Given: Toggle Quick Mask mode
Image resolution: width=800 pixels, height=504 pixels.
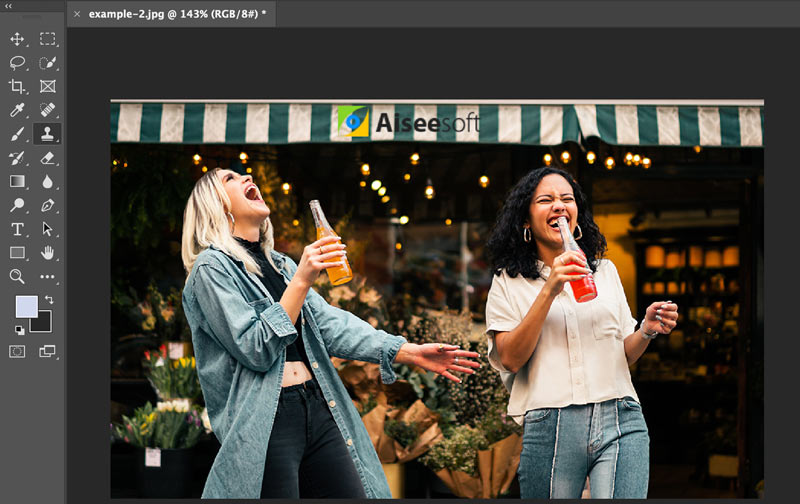Looking at the screenshot, I should [x=17, y=351].
